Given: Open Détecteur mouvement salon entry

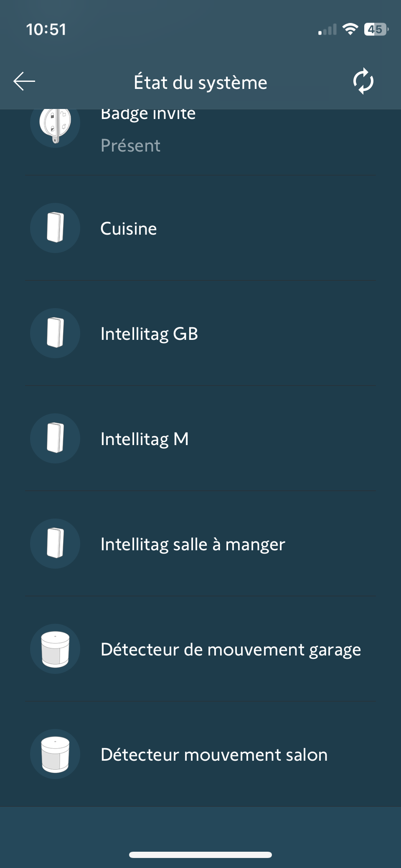Looking at the screenshot, I should tap(214, 755).
